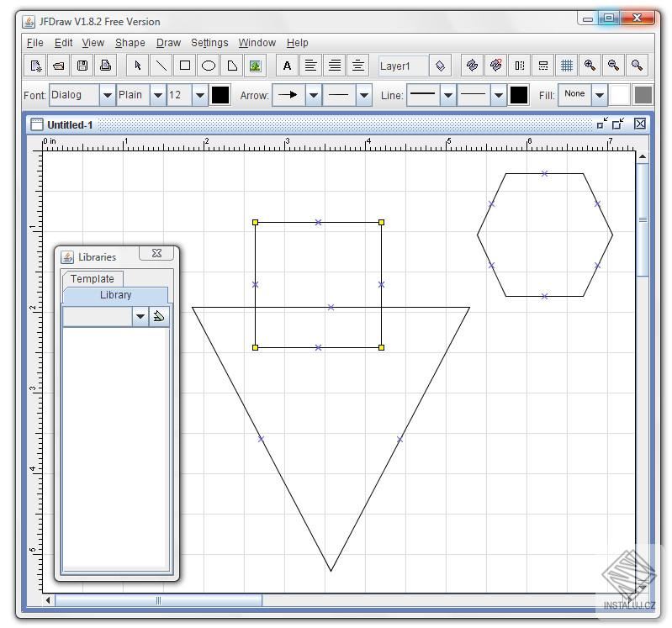Select the Text tool (A icon)
672x628 pixels.
pyautogui.click(x=287, y=66)
